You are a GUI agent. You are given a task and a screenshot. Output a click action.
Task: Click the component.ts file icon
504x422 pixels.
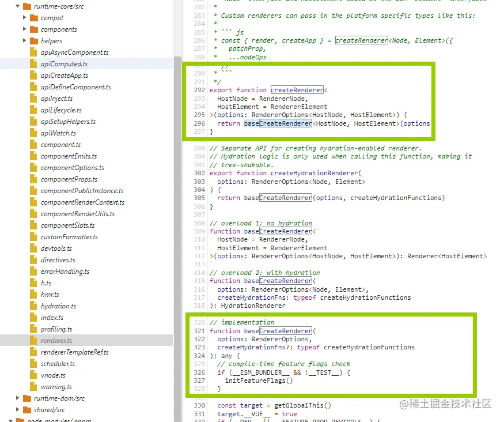coord(33,145)
